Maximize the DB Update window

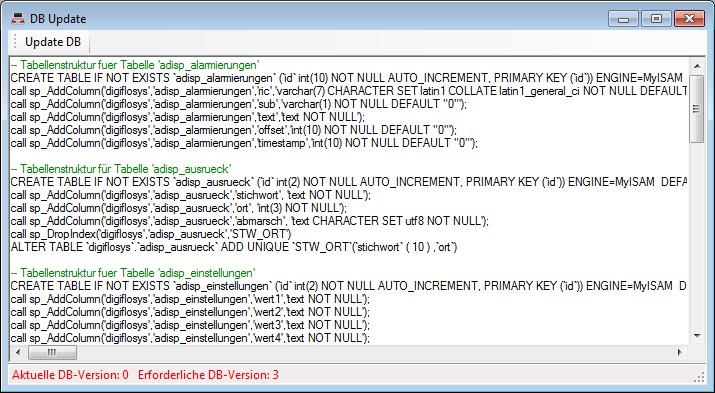(x=656, y=19)
